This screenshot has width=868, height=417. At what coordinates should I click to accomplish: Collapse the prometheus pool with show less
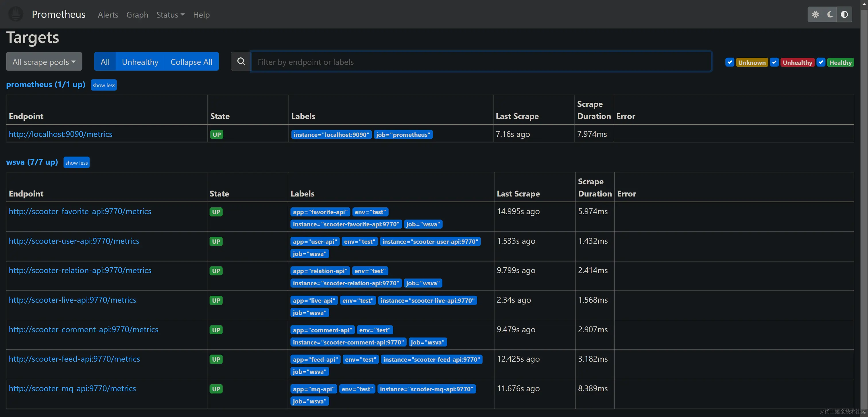pyautogui.click(x=104, y=85)
